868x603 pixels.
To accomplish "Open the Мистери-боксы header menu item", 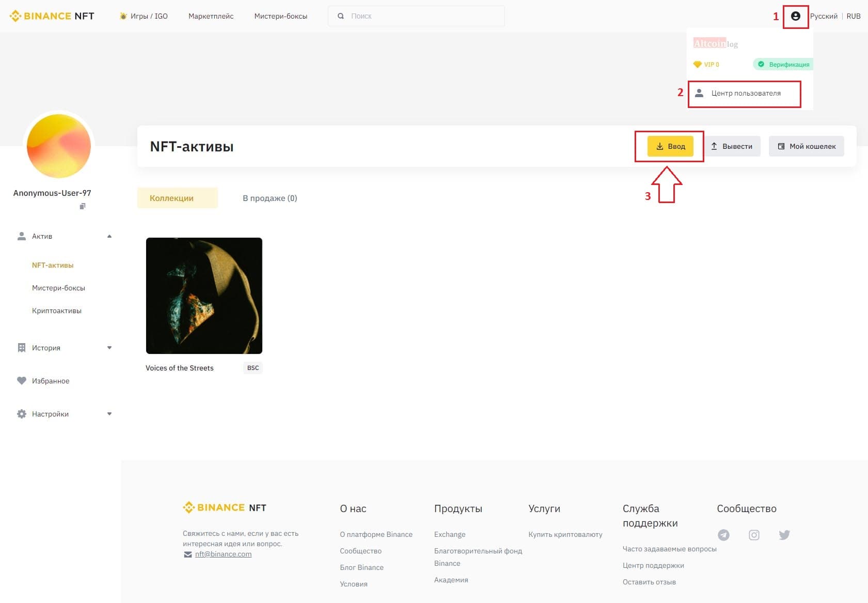I will (x=280, y=16).
